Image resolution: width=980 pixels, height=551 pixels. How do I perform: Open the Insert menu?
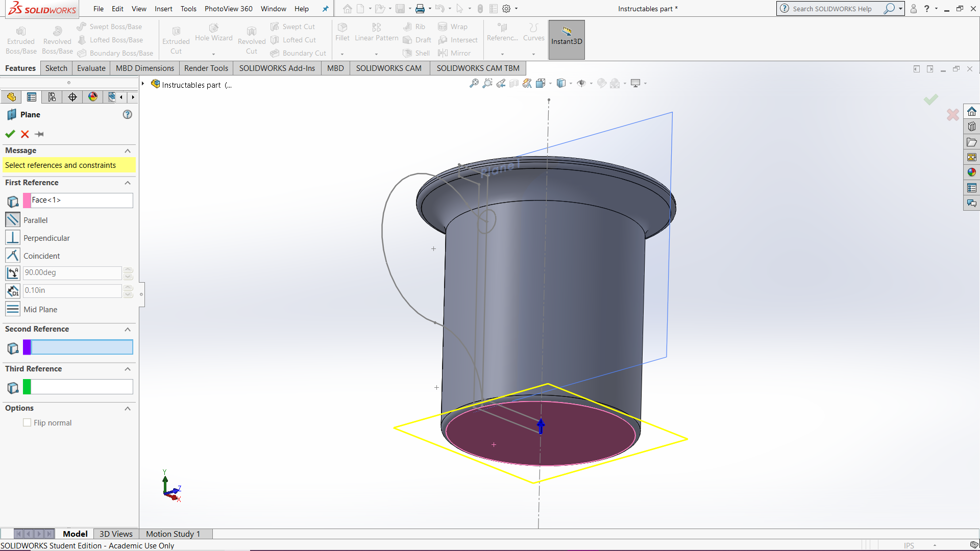pyautogui.click(x=163, y=9)
